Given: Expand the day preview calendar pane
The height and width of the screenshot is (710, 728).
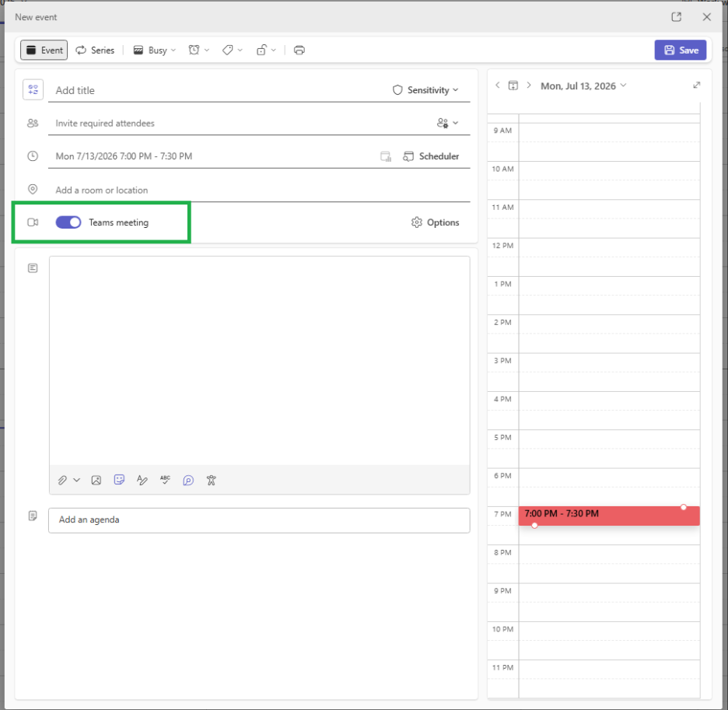Looking at the screenshot, I should point(696,85).
